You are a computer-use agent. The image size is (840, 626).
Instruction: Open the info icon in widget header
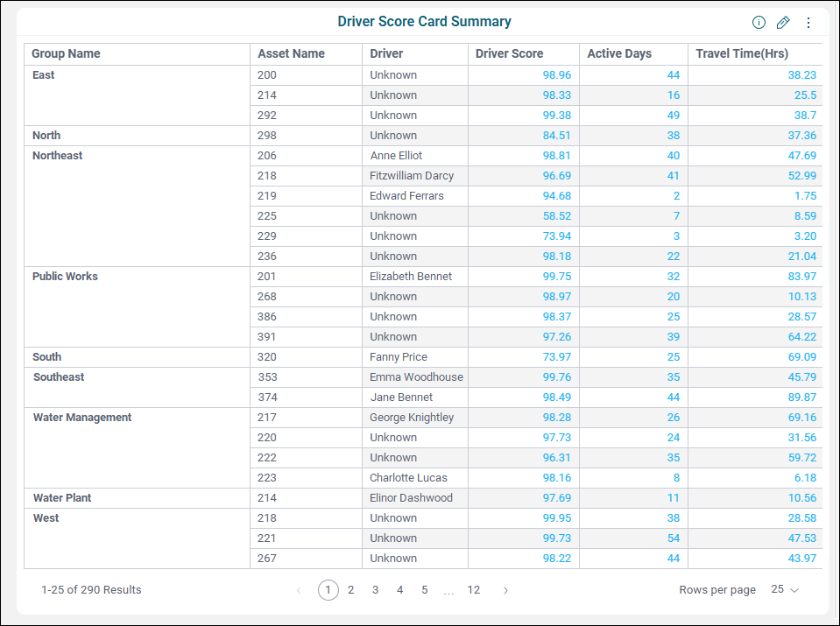759,23
